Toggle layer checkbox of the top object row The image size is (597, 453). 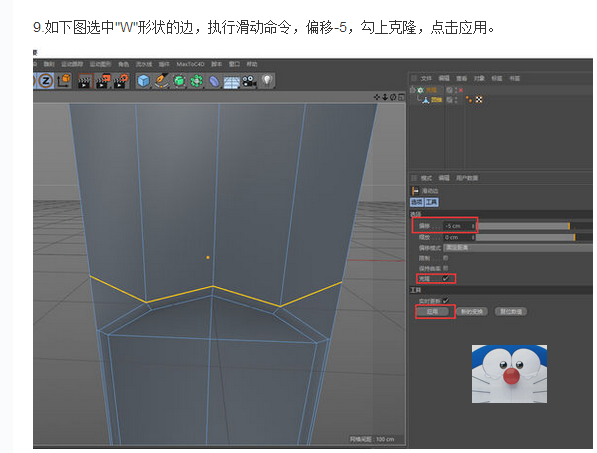coord(449,90)
